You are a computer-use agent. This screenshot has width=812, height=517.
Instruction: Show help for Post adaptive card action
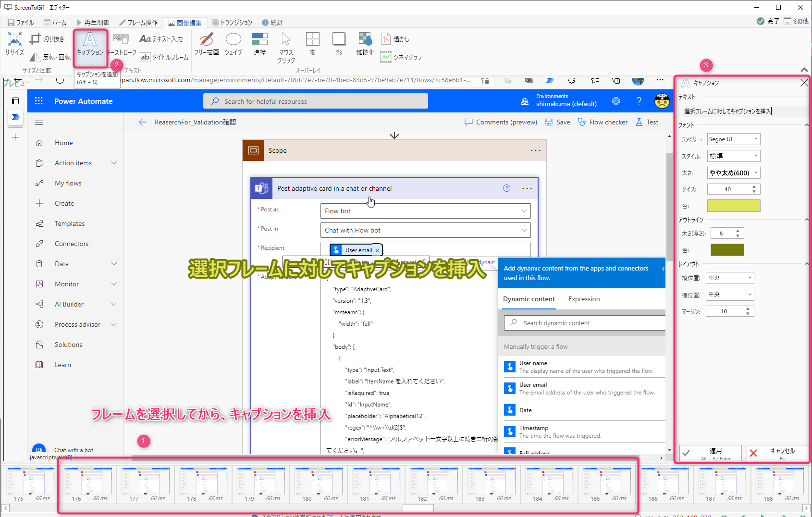click(506, 188)
